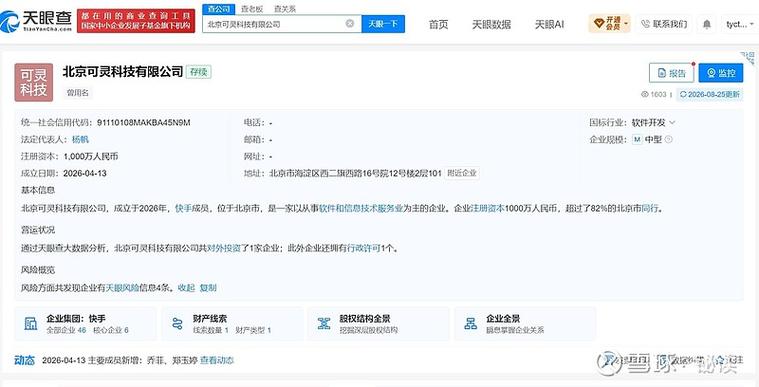The width and height of the screenshot is (759, 387).
Task: Open 股权结构全景 card title
Action: tap(364, 319)
